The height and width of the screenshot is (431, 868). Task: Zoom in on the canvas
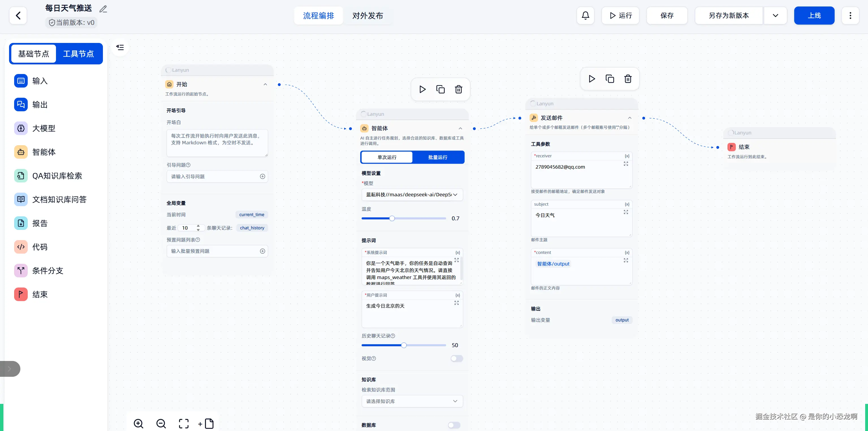(x=139, y=423)
